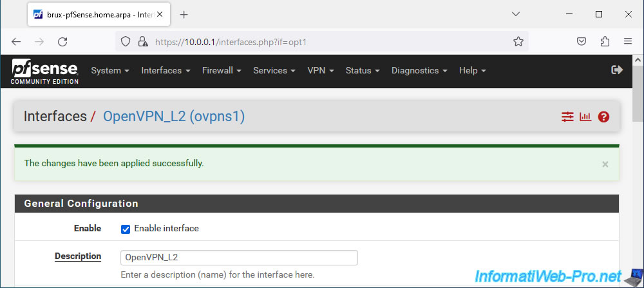This screenshot has width=644, height=288.
Task: Open the red help question mark icon
Action: [603, 117]
